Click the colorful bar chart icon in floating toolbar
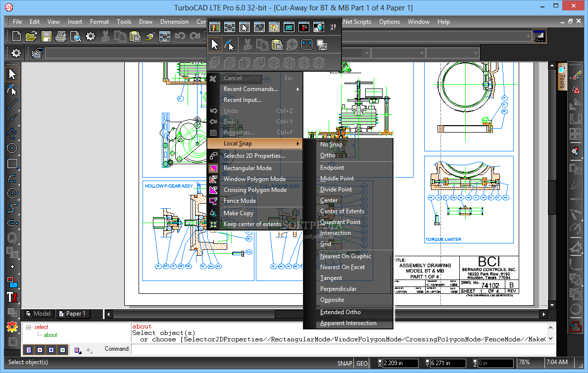The height and width of the screenshot is (373, 588). click(214, 27)
